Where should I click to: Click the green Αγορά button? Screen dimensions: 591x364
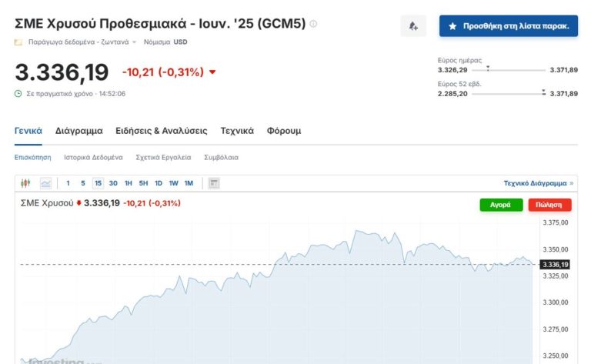(x=500, y=205)
